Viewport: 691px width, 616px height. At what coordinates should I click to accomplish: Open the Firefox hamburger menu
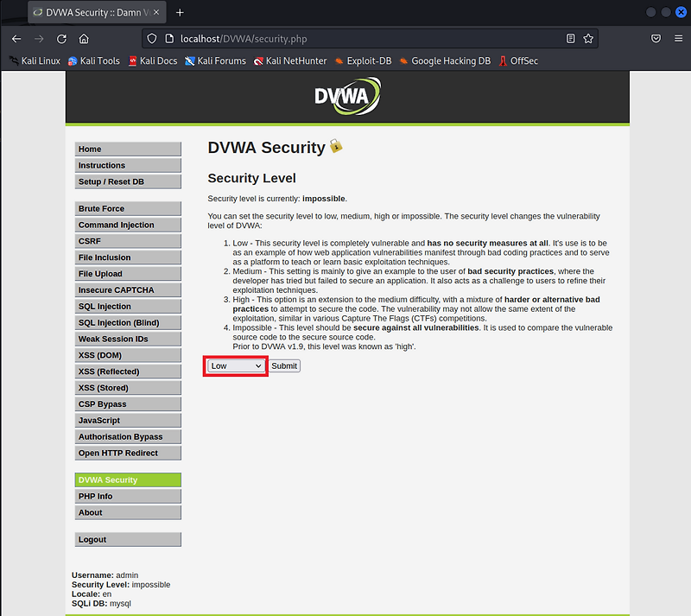click(679, 38)
